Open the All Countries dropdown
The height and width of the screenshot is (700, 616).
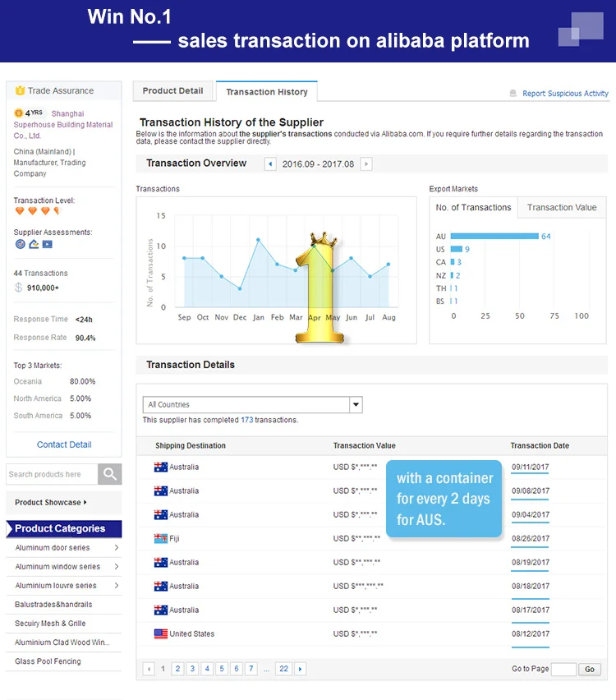click(x=253, y=404)
